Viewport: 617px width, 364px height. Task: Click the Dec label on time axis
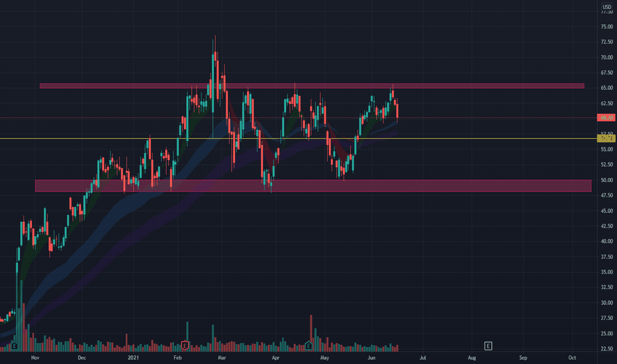coord(81,358)
